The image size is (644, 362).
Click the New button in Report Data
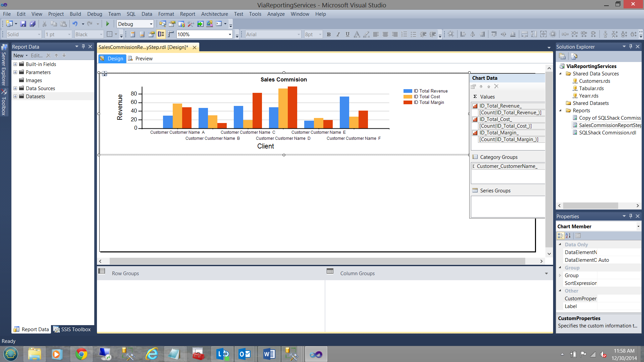tap(20, 56)
